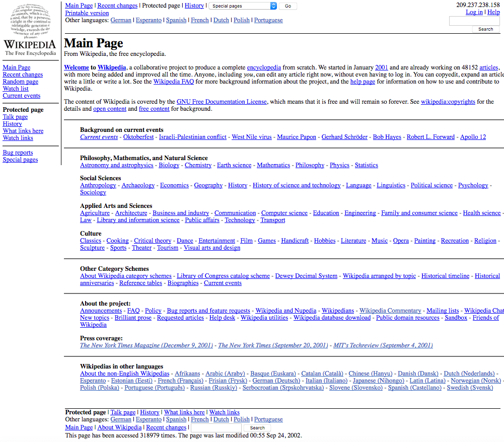Open Bug reports in the sidebar
Image resolution: width=504 pixels, height=442 pixels.
tap(18, 153)
